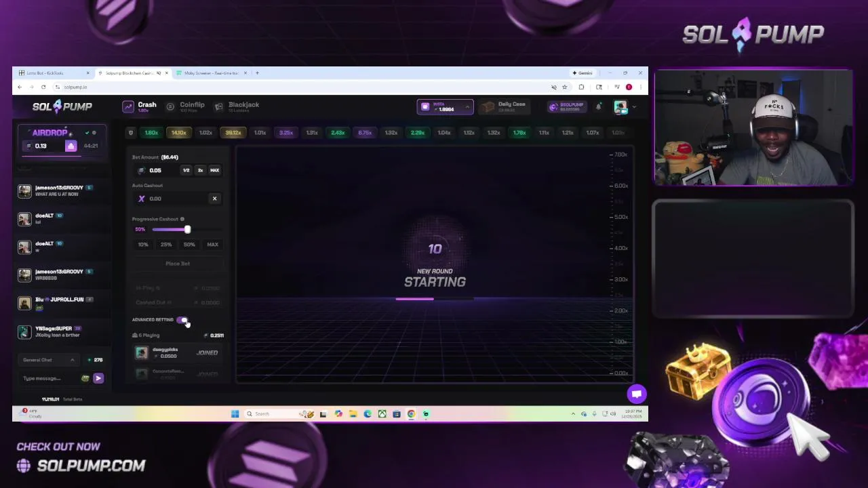The width and height of the screenshot is (868, 488).
Task: Open Google Chrome from the taskbar
Action: point(411,414)
